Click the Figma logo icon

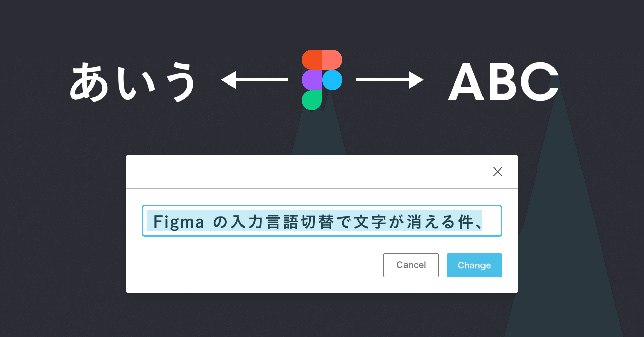[x=322, y=79]
